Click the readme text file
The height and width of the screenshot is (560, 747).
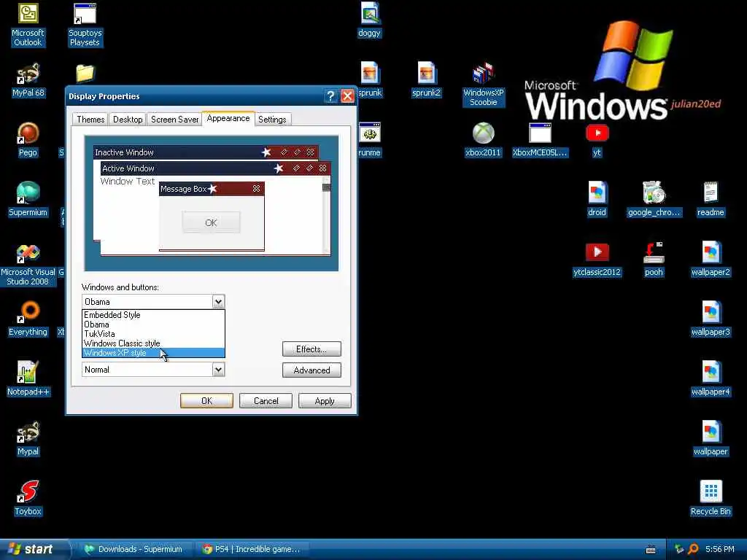point(711,200)
